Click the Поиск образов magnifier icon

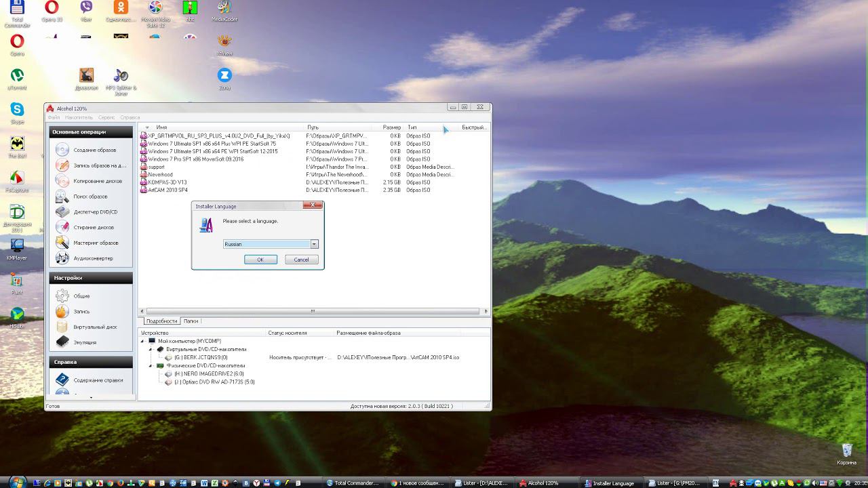[x=62, y=197]
